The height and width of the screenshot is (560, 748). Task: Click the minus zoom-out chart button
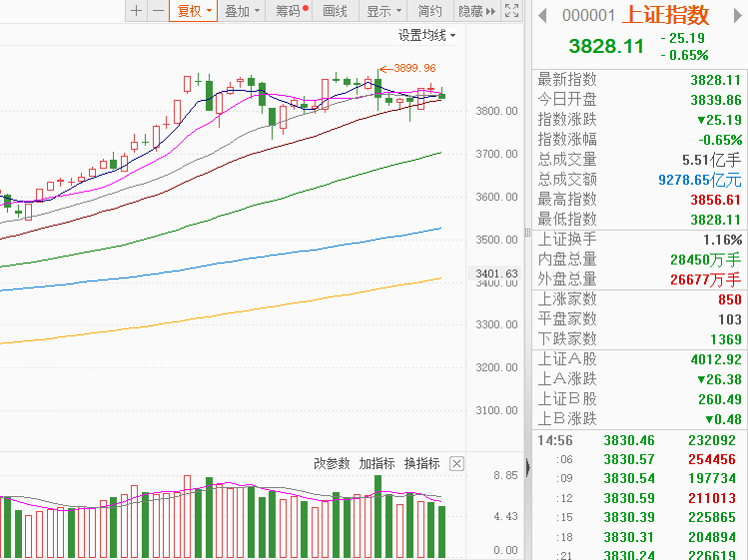click(x=157, y=11)
